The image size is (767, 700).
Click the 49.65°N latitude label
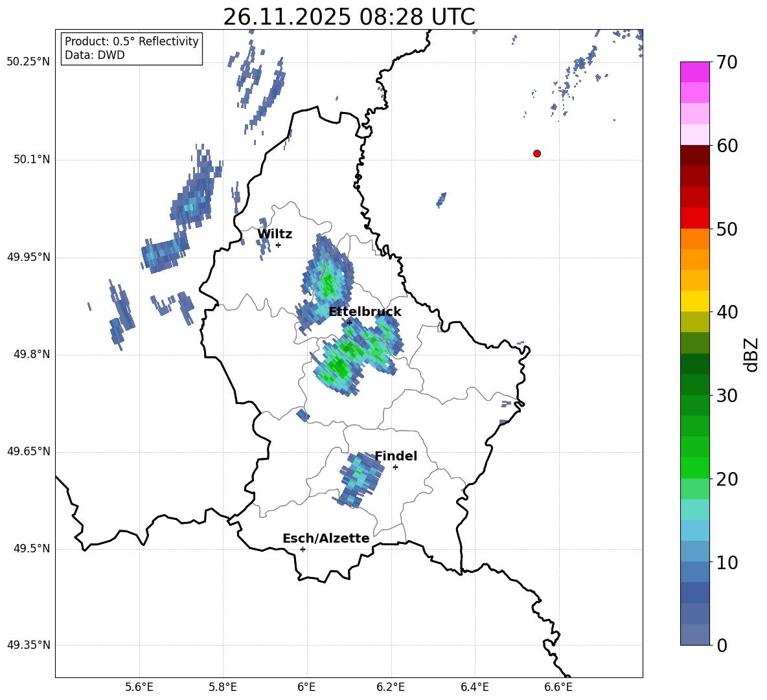[x=29, y=451]
